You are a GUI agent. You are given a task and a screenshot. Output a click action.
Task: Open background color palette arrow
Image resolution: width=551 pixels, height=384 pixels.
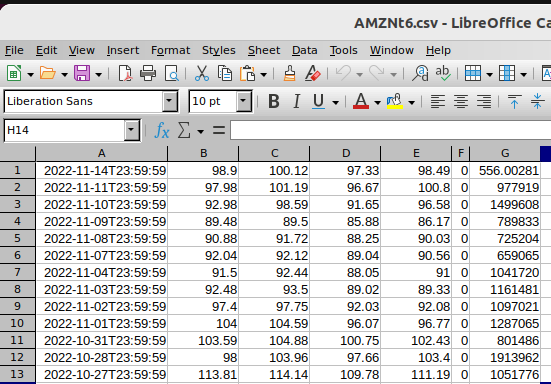pos(411,103)
